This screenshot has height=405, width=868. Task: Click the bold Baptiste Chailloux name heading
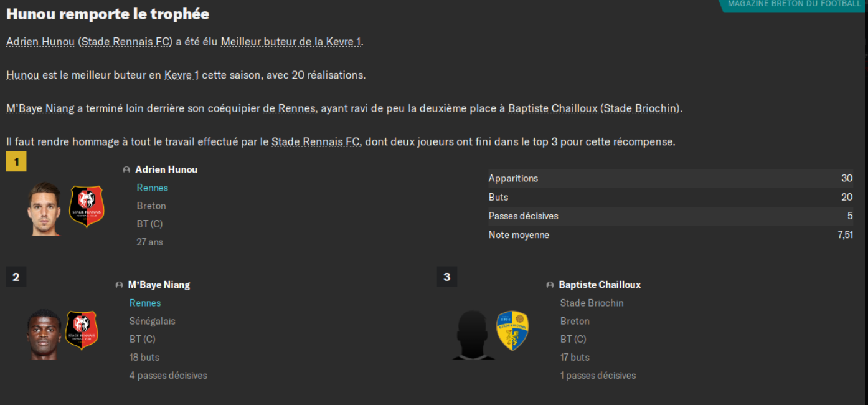point(600,285)
